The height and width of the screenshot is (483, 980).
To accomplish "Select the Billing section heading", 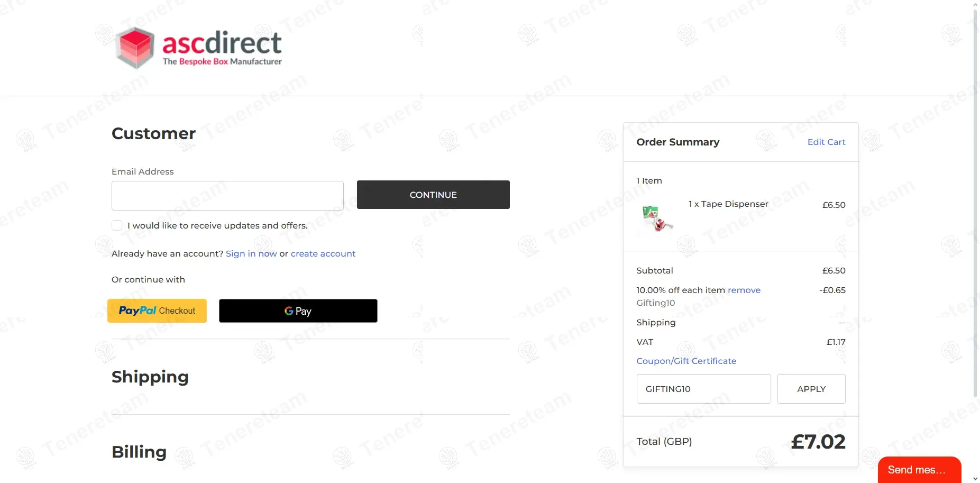I will [139, 452].
